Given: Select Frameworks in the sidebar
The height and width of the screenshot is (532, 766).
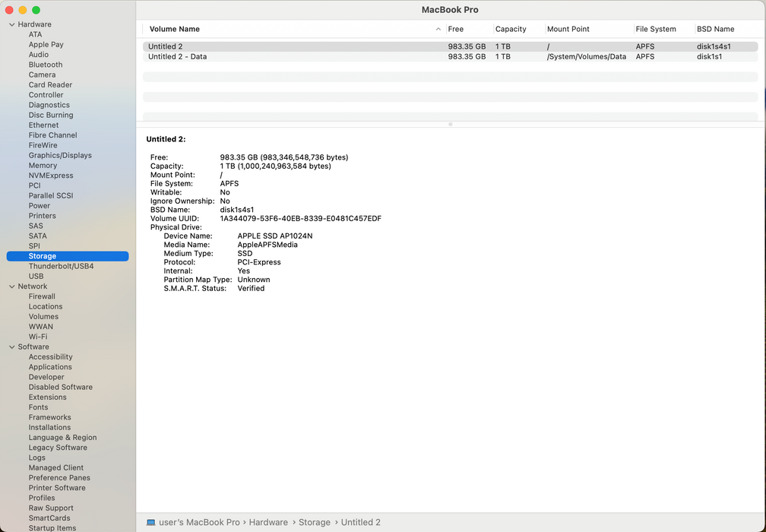Looking at the screenshot, I should point(50,417).
